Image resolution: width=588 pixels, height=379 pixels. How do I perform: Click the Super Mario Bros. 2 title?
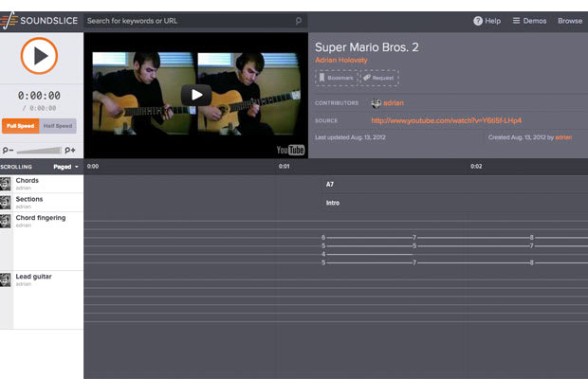coord(367,47)
